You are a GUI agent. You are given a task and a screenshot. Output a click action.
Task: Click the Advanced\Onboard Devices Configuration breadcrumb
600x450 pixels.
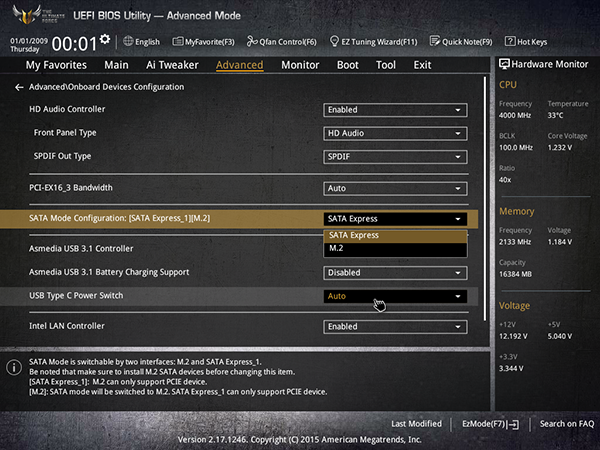[106, 87]
